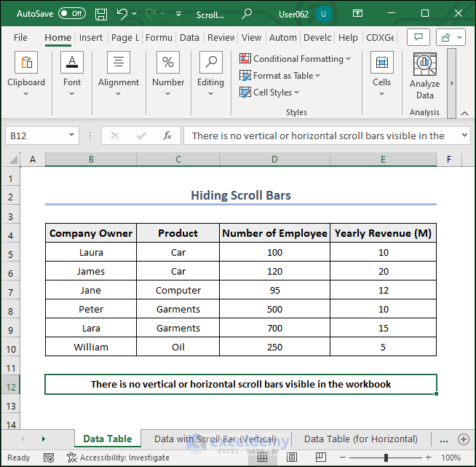The image size is (476, 467).
Task: Select cell containing William
Action: tap(91, 348)
